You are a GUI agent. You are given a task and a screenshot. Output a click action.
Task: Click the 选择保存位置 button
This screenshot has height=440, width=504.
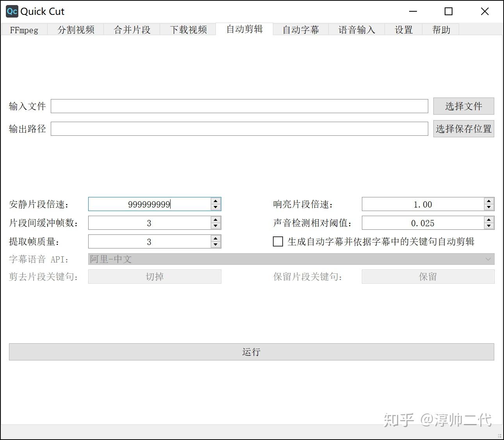tap(463, 128)
